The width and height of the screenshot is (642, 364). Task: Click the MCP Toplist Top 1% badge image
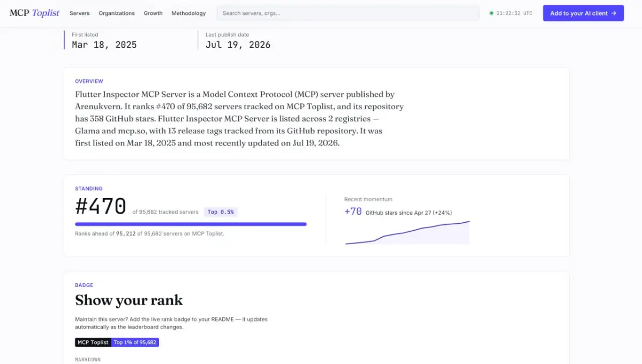point(117,342)
